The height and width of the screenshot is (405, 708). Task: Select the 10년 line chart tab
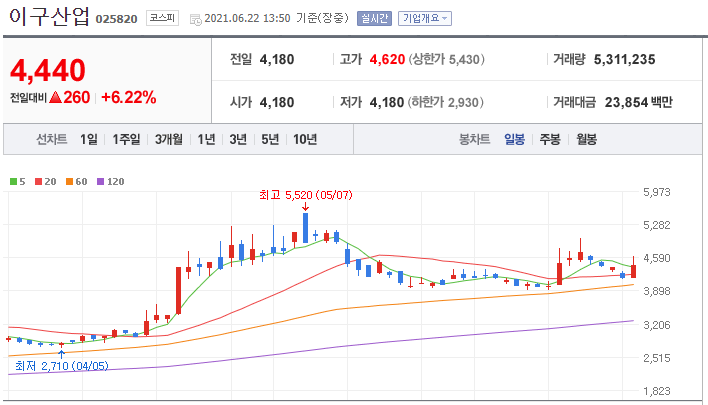305,139
